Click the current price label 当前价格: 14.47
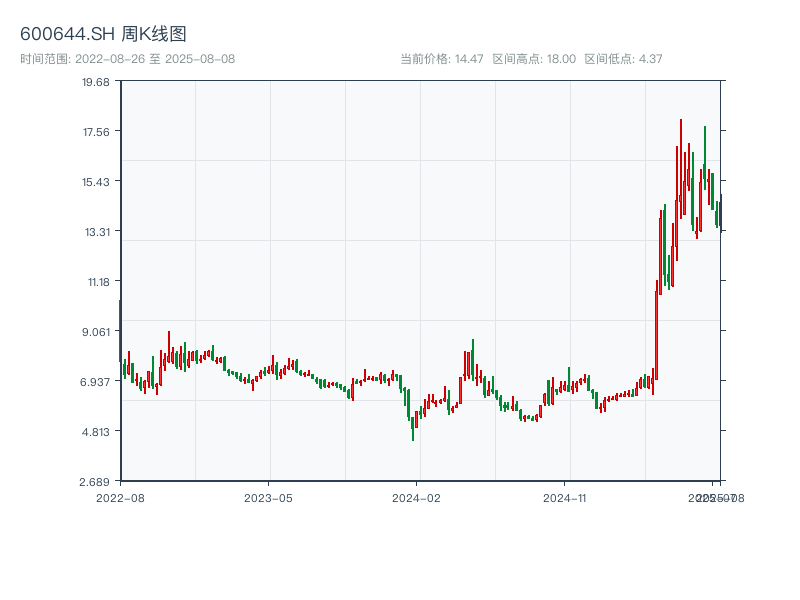Image resolution: width=800 pixels, height=600 pixels. [x=442, y=59]
